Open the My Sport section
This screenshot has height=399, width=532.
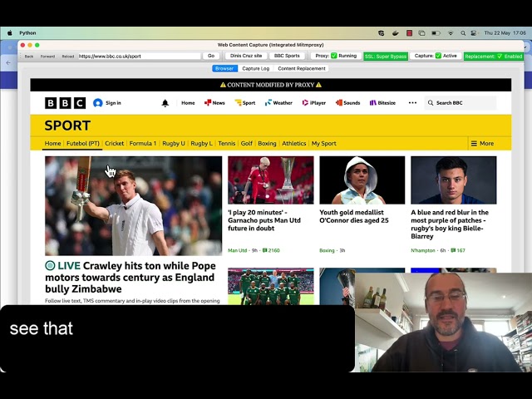click(324, 144)
